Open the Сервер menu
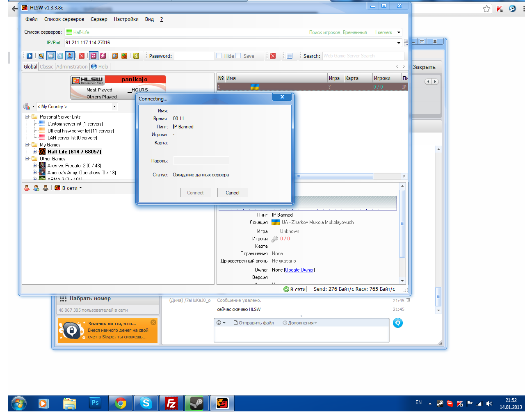The width and height of the screenshot is (525, 420). (x=99, y=19)
